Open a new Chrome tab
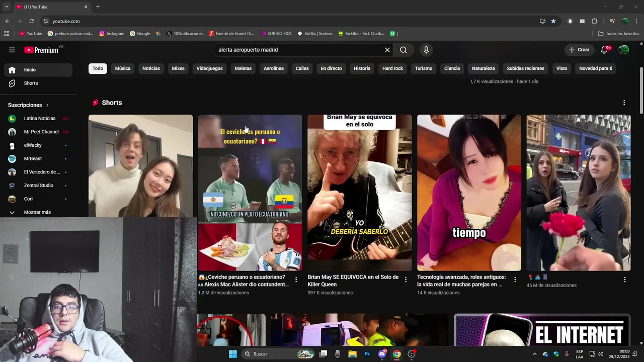 coord(98,7)
